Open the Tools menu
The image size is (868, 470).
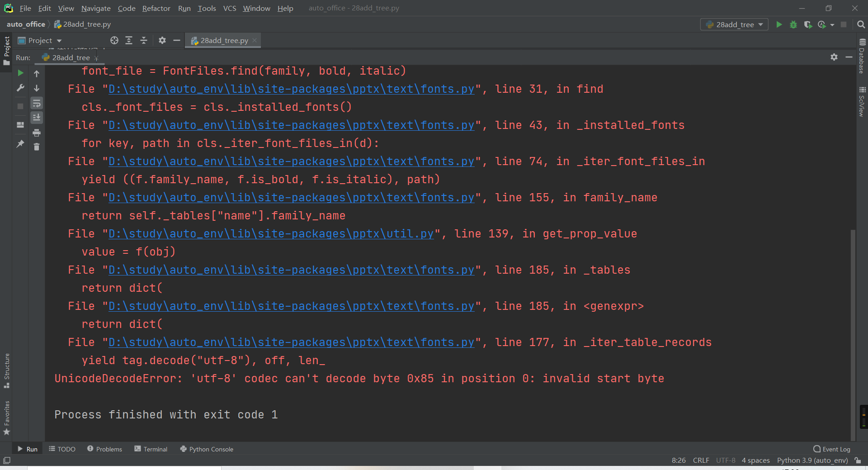tap(207, 8)
